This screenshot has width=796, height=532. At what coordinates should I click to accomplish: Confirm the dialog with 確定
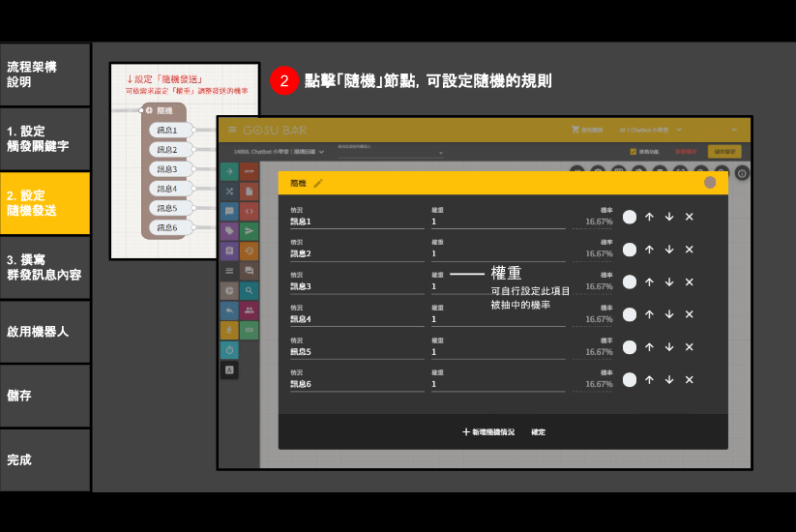tap(538, 432)
